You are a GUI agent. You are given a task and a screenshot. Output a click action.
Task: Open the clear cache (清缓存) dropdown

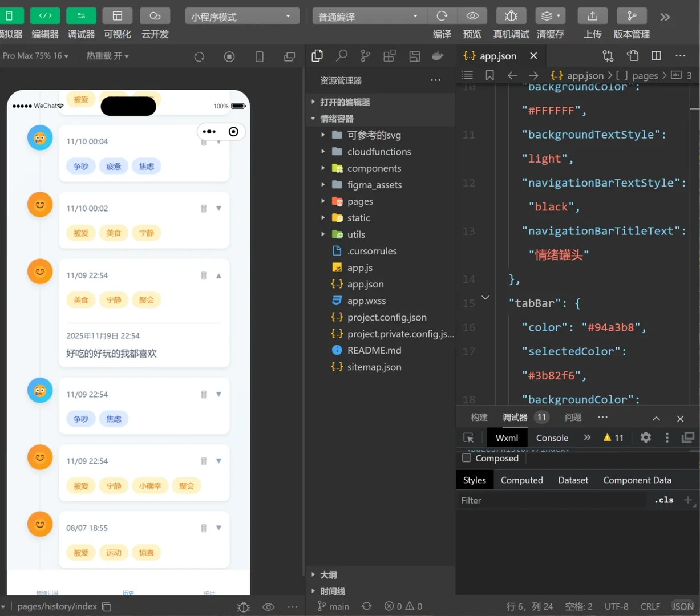[551, 16]
